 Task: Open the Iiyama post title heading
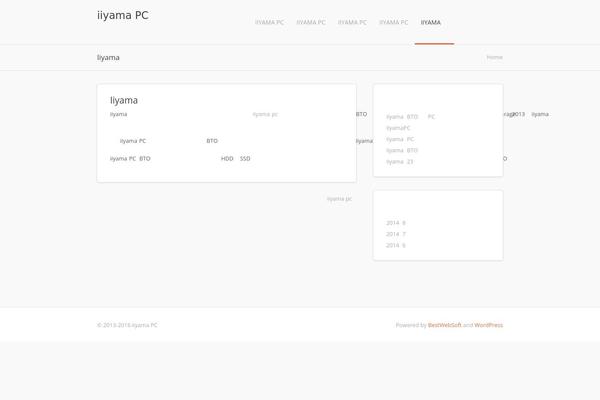click(124, 100)
